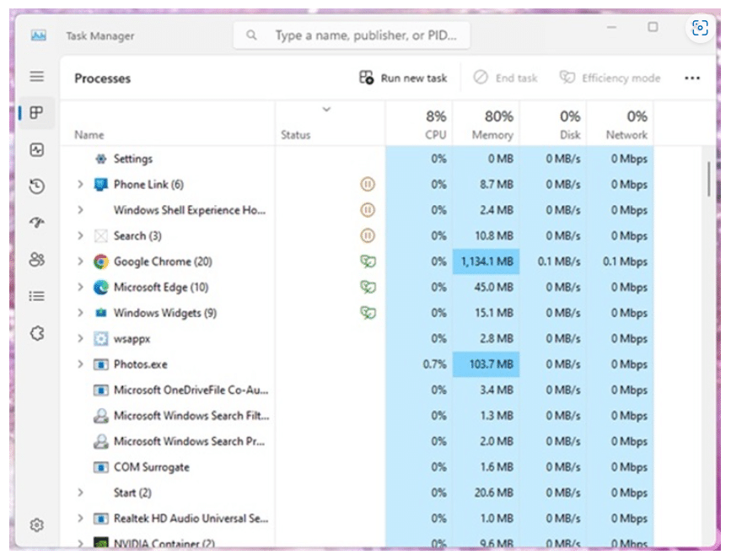Screen dimensions: 731x560
Task: Open the Services page puzzle icon
Action: (x=36, y=333)
